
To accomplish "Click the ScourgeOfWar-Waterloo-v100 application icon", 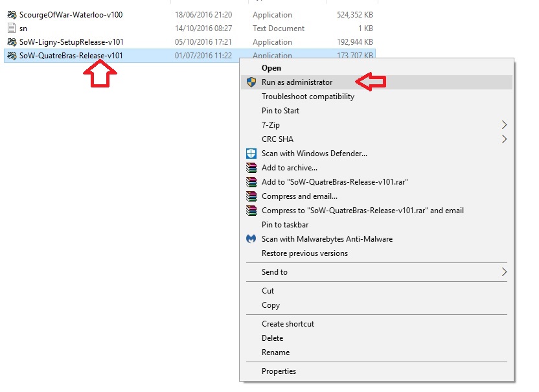I will pos(12,15).
